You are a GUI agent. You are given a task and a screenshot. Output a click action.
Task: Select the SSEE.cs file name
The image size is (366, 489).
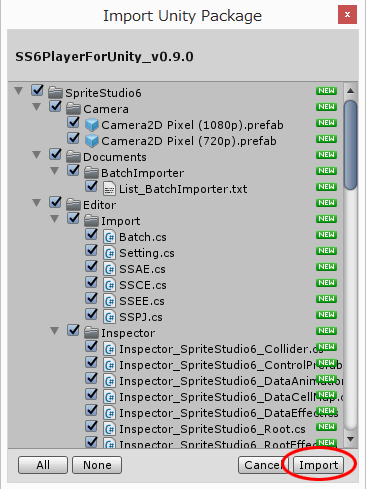point(142,301)
